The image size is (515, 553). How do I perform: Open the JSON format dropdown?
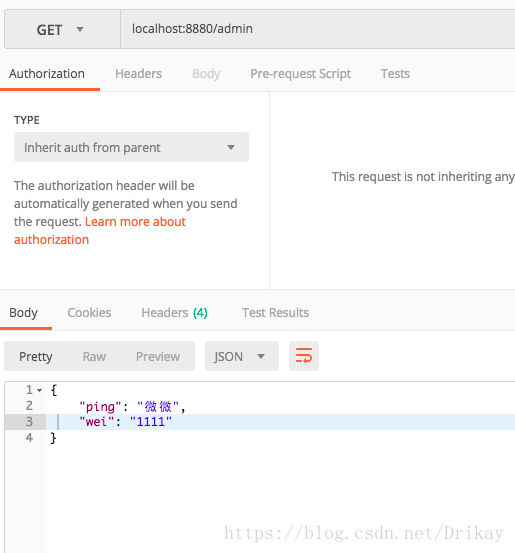(242, 356)
